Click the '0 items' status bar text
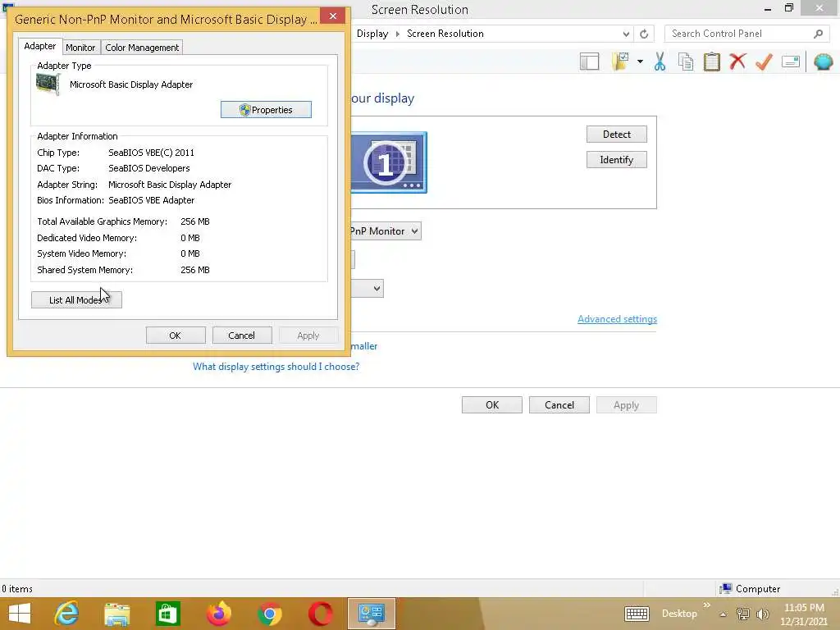 coord(16,589)
